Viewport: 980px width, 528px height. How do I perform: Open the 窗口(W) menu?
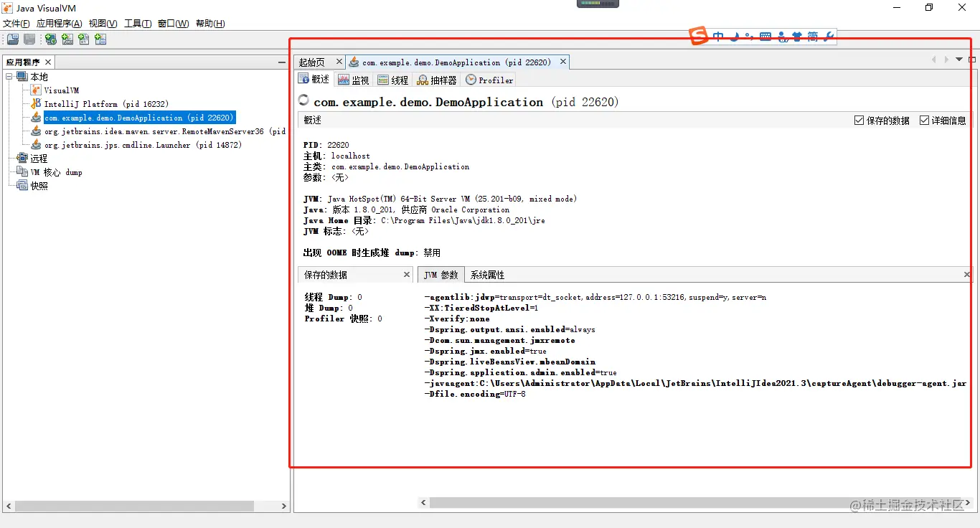click(x=173, y=24)
